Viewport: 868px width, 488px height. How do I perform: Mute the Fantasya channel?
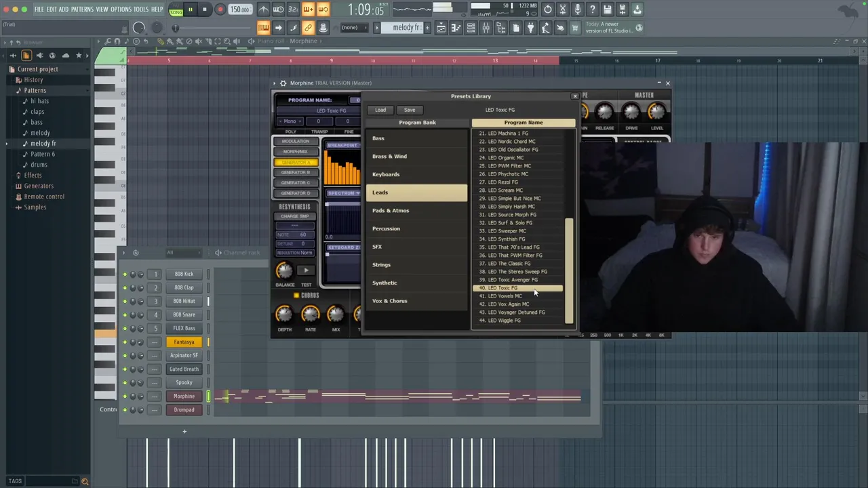[125, 342]
